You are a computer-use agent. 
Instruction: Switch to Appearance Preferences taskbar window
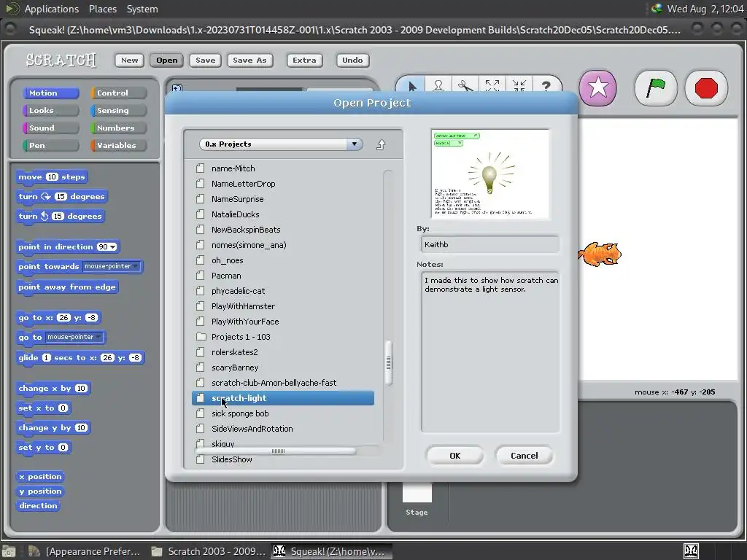(85, 551)
